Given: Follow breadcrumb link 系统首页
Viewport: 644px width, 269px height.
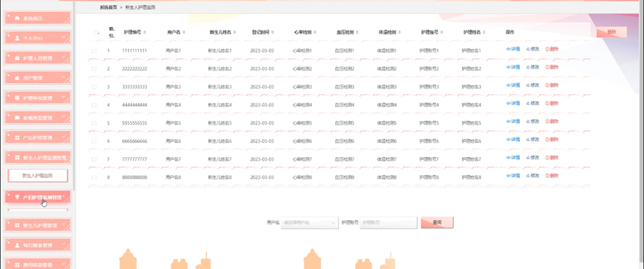Looking at the screenshot, I should click(109, 7).
